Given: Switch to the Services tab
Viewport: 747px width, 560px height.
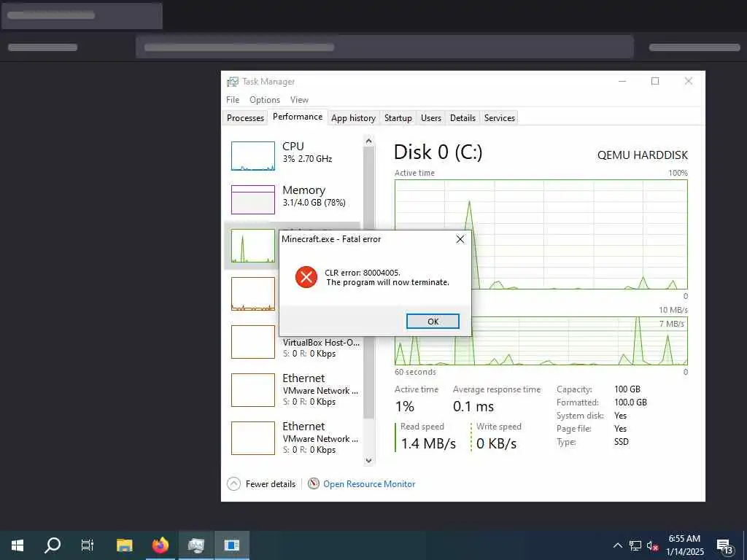Looking at the screenshot, I should 499,117.
